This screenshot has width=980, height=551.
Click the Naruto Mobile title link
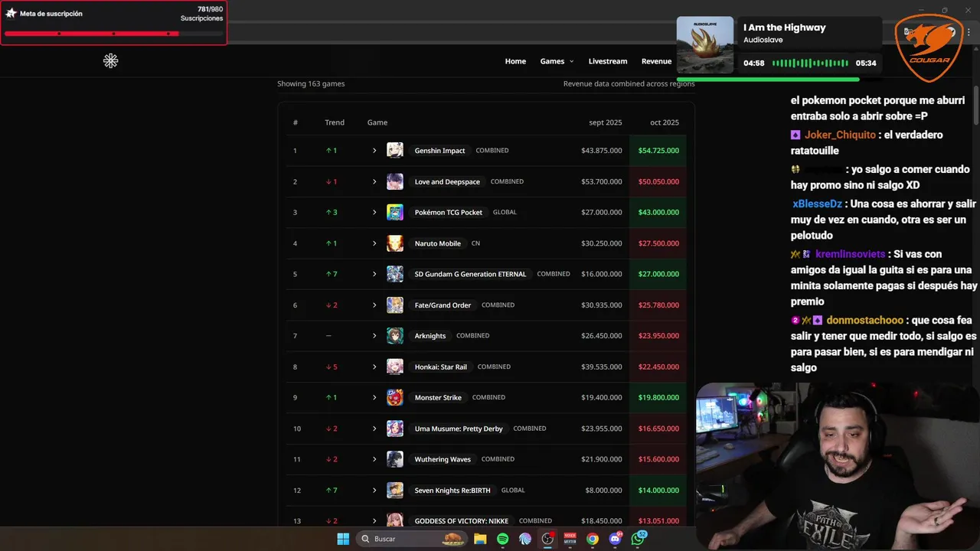click(437, 243)
